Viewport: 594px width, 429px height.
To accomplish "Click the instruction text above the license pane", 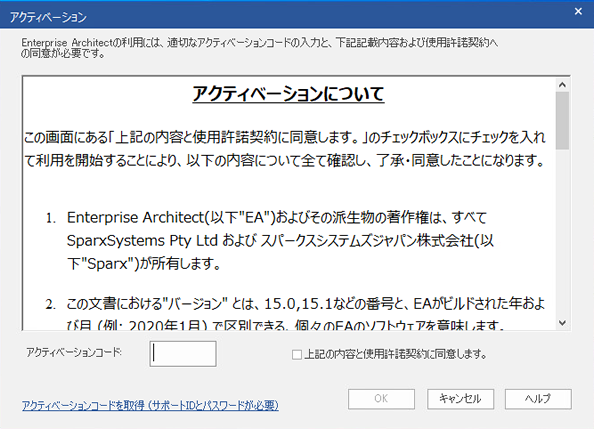I will pyautogui.click(x=259, y=48).
